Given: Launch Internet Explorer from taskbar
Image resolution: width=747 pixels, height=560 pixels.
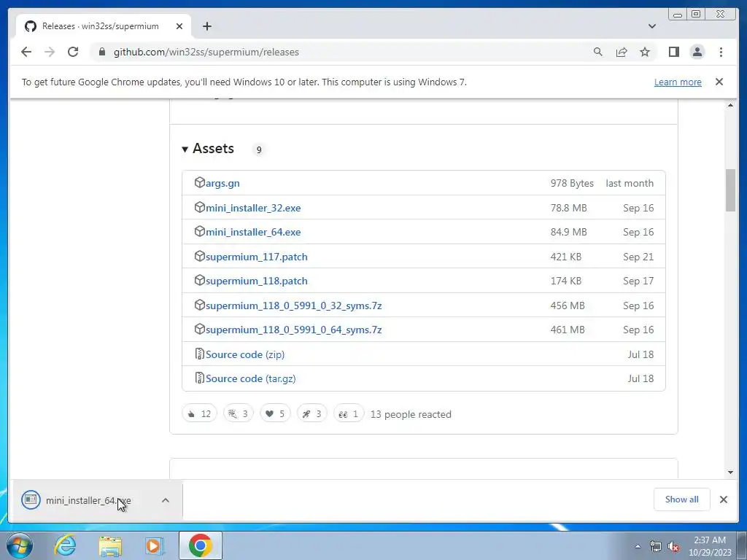Looking at the screenshot, I should [x=65, y=545].
